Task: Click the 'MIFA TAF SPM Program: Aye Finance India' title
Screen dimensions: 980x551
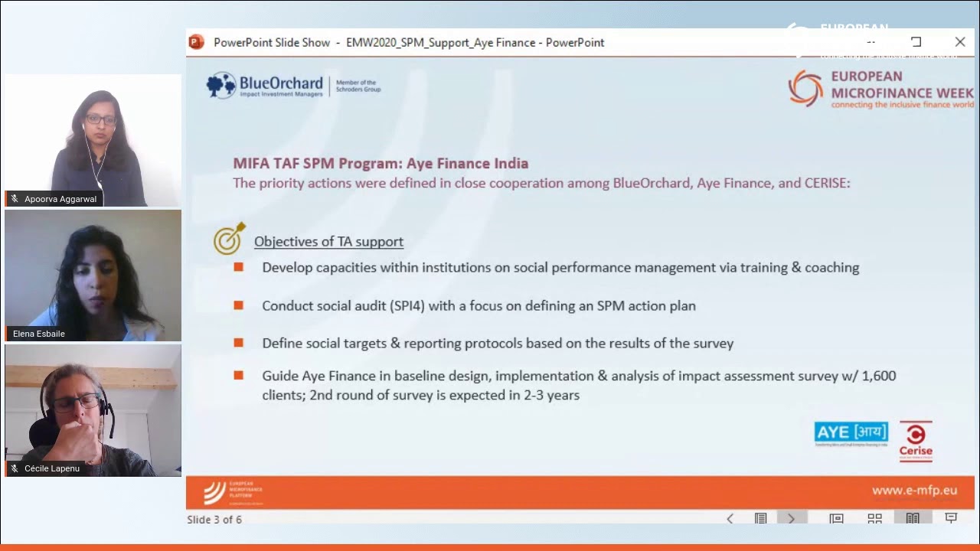Action: (x=381, y=163)
